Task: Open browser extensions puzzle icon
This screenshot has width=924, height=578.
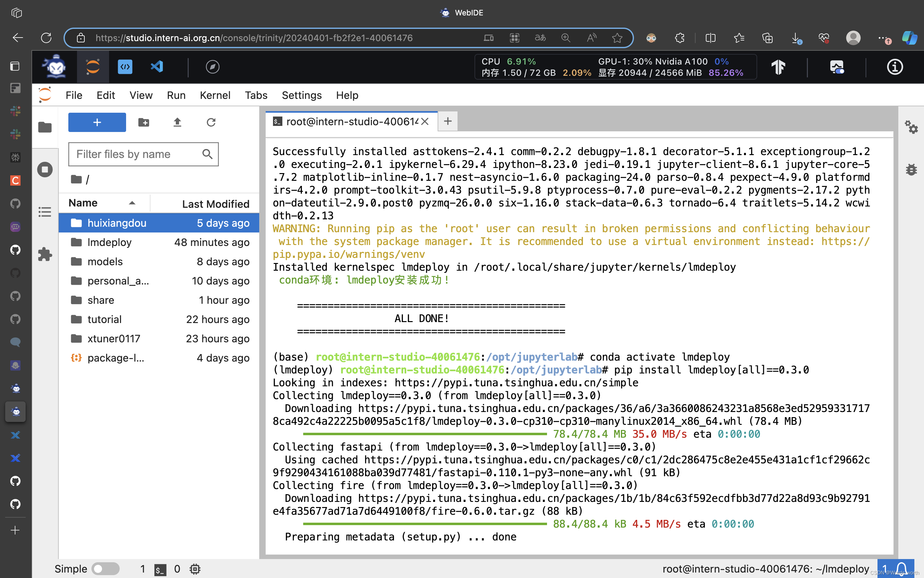Action: point(680,38)
